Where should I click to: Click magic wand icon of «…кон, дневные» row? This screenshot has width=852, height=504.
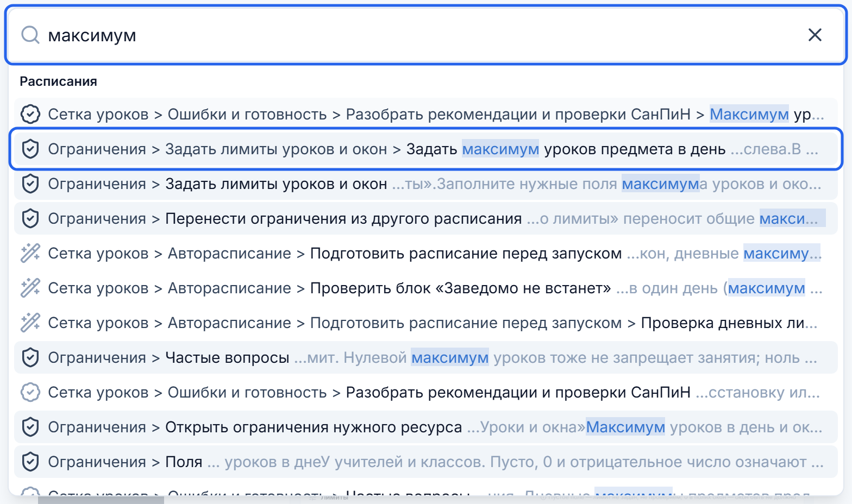(30, 253)
